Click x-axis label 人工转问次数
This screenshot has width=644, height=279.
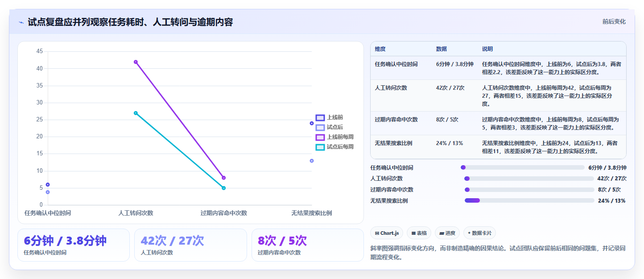136,213
